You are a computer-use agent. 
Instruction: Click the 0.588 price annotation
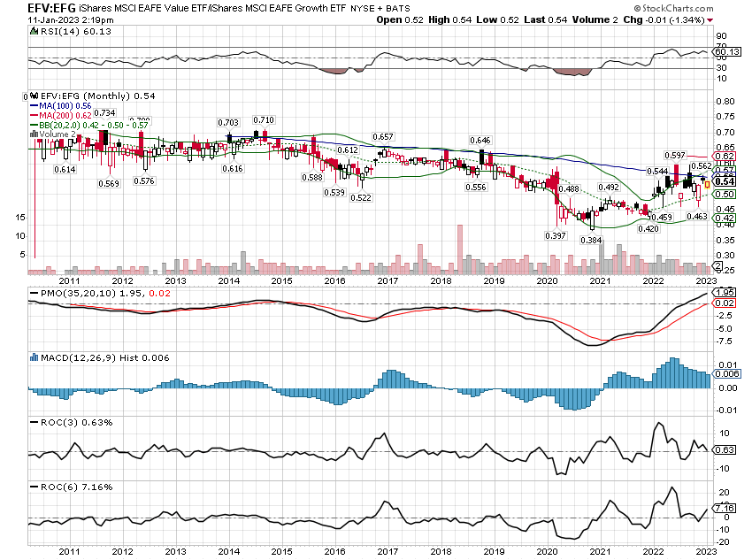coord(312,178)
